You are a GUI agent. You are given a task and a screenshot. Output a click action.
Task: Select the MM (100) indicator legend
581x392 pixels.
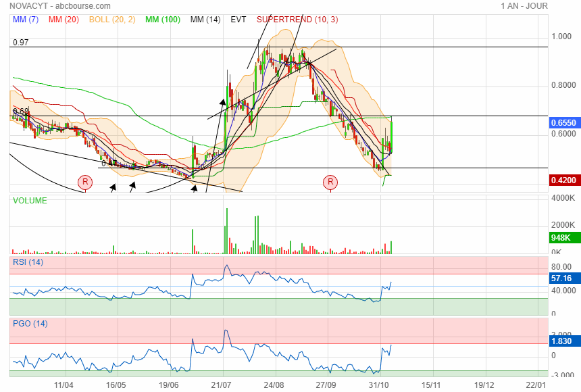(163, 20)
